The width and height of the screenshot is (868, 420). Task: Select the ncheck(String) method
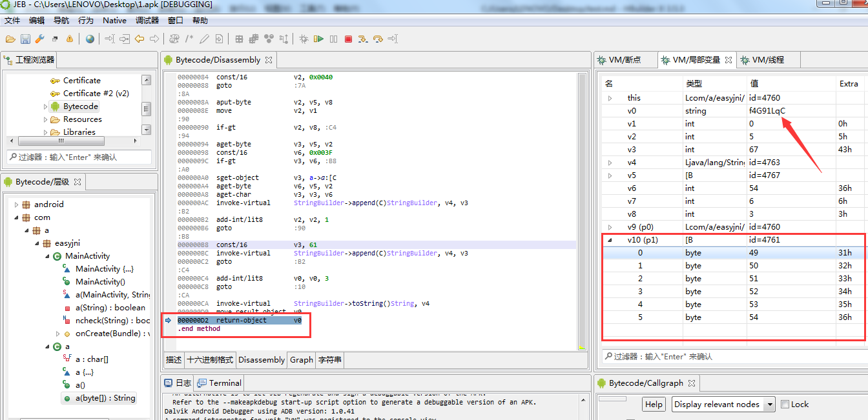[x=107, y=321]
